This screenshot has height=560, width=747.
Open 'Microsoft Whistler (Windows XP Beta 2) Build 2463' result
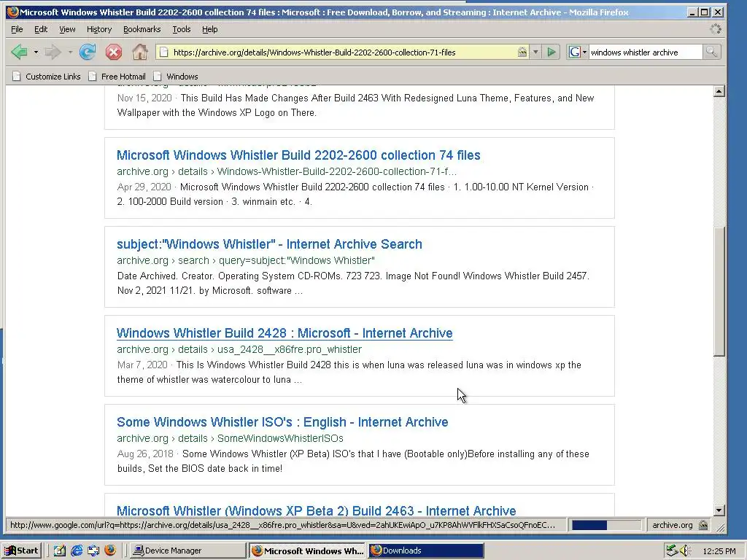coord(316,510)
